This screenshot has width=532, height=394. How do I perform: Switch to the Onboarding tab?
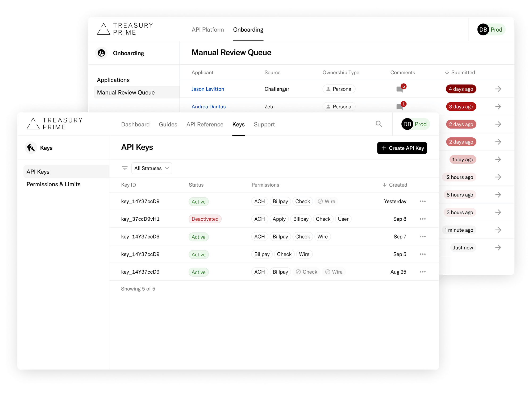tap(248, 30)
